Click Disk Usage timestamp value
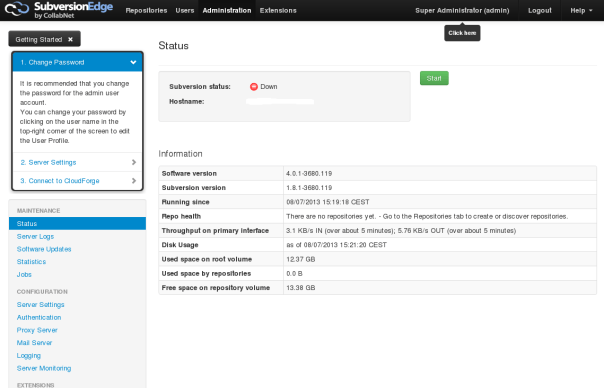Viewport: 604px width, 388px height. point(336,245)
